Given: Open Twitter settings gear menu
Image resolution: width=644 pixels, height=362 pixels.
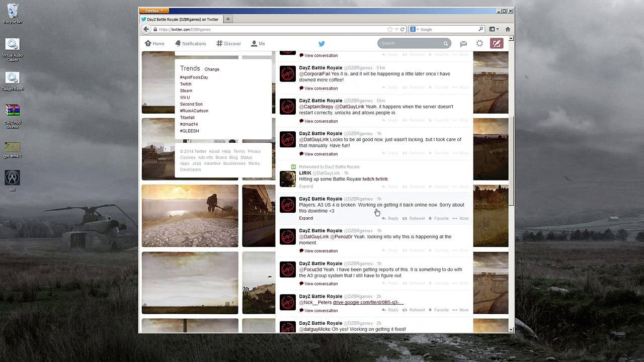Looking at the screenshot, I should pos(479,44).
